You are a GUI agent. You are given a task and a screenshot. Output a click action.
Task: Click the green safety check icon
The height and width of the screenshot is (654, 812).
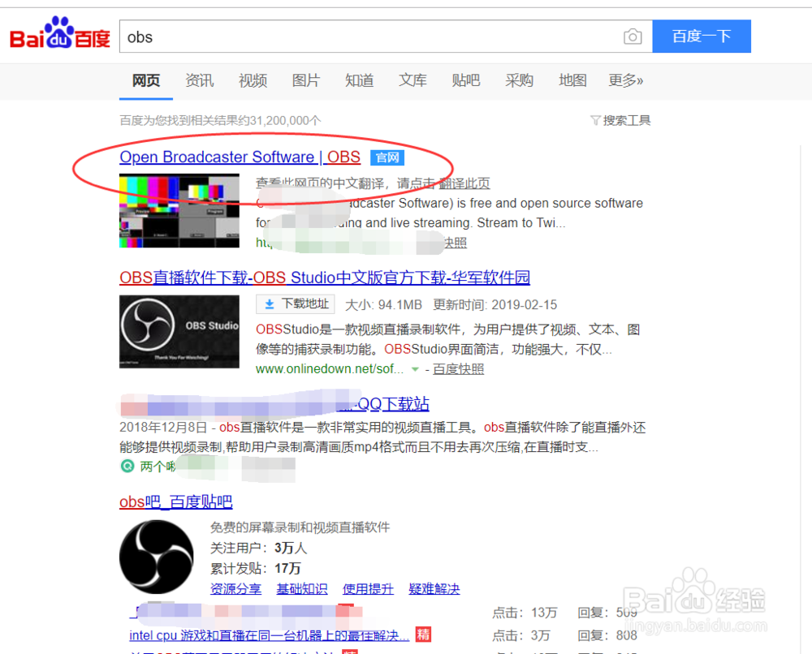click(126, 466)
